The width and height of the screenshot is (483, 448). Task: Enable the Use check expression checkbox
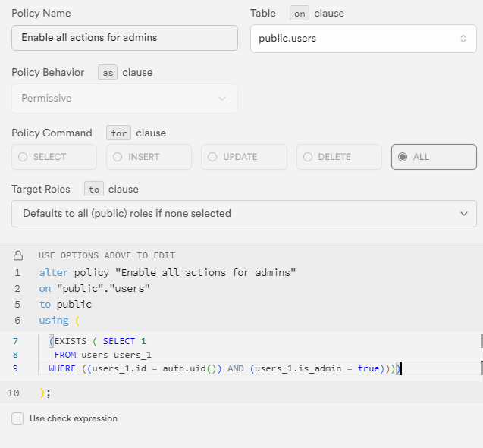[x=17, y=418]
